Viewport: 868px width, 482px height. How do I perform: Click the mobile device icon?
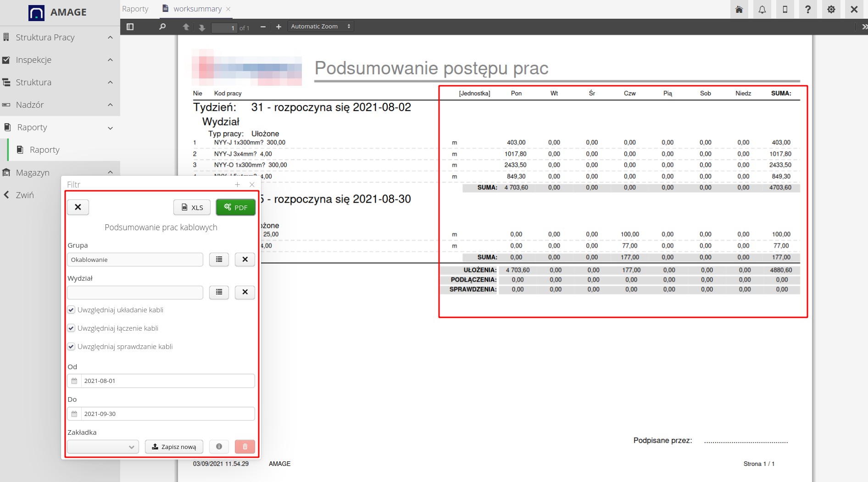(x=785, y=10)
